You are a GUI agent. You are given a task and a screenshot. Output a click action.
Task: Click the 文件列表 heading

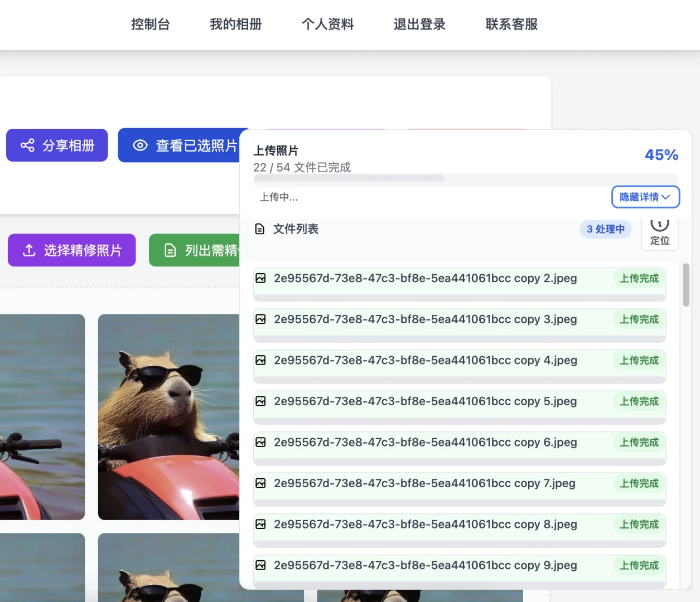[296, 229]
